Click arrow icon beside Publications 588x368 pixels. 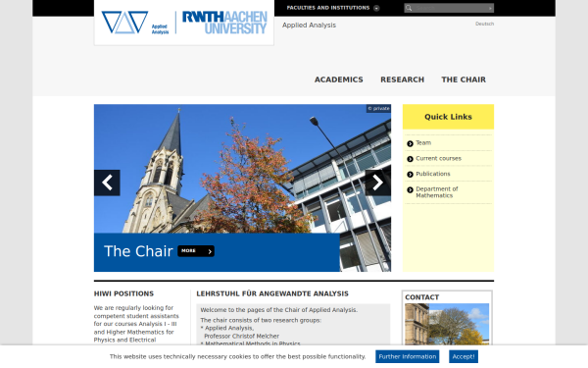click(410, 175)
